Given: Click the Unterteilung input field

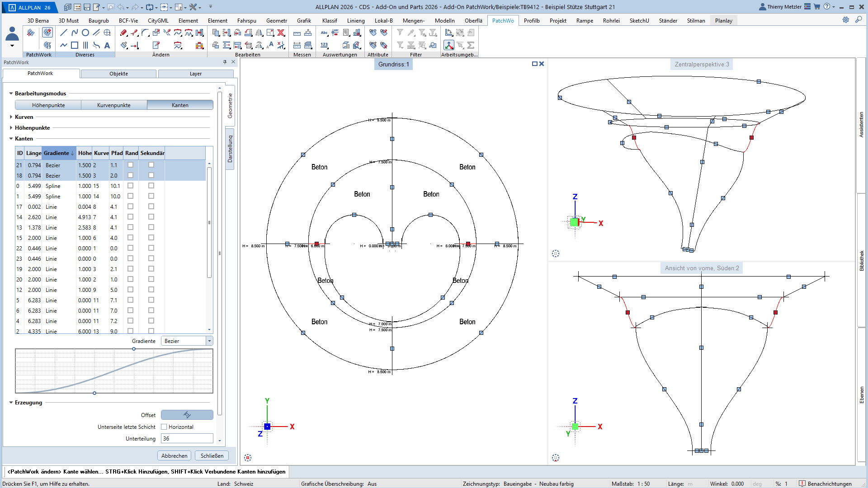Looking at the screenshot, I should pyautogui.click(x=187, y=438).
